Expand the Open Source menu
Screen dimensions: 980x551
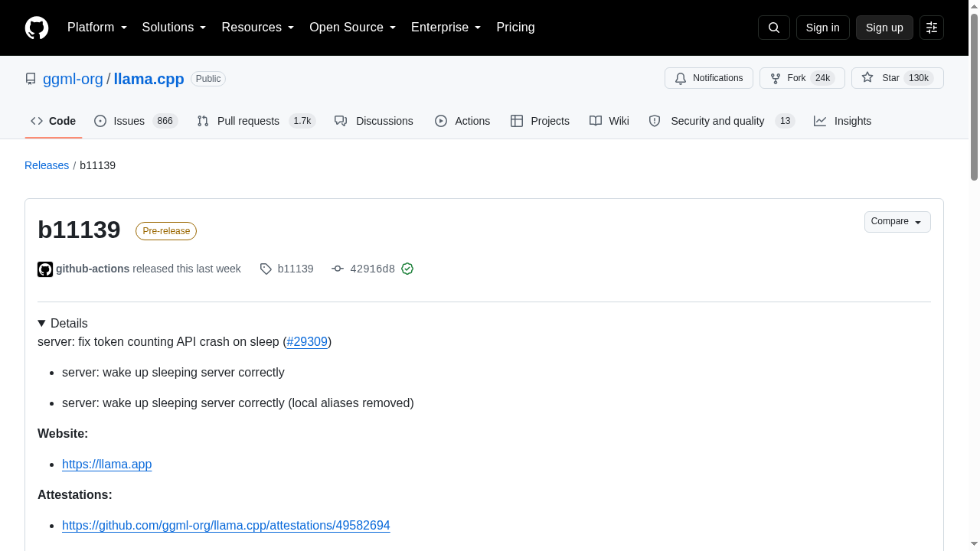click(353, 28)
